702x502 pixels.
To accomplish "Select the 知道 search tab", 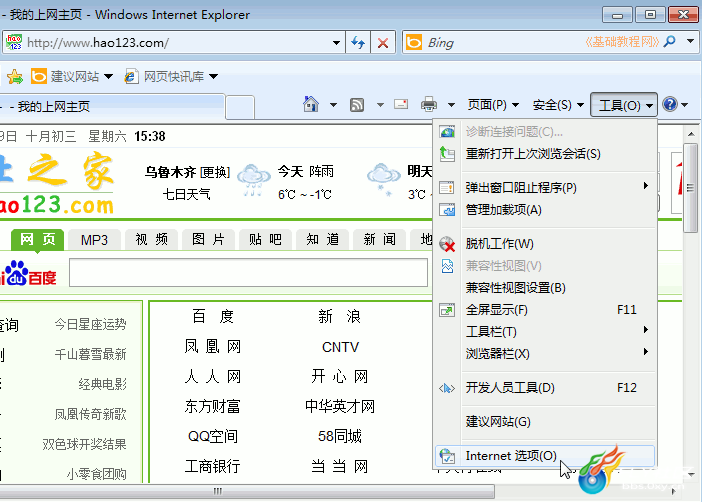I will (x=322, y=240).
